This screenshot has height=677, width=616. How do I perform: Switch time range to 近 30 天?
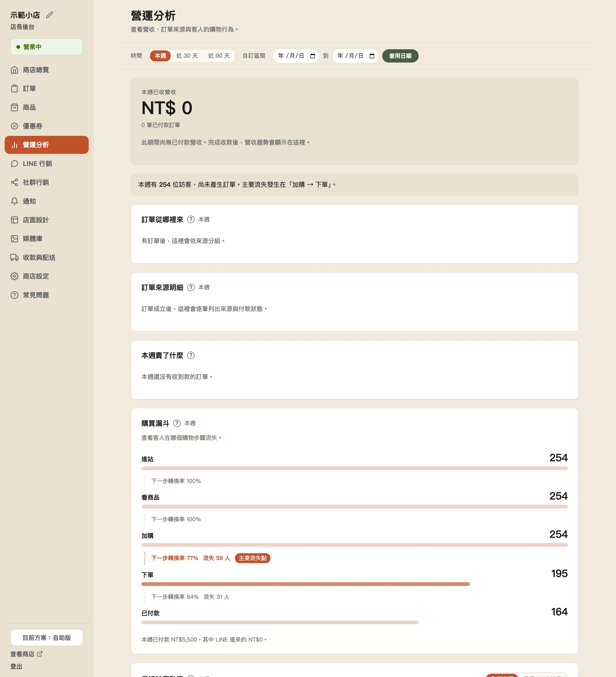pos(187,56)
